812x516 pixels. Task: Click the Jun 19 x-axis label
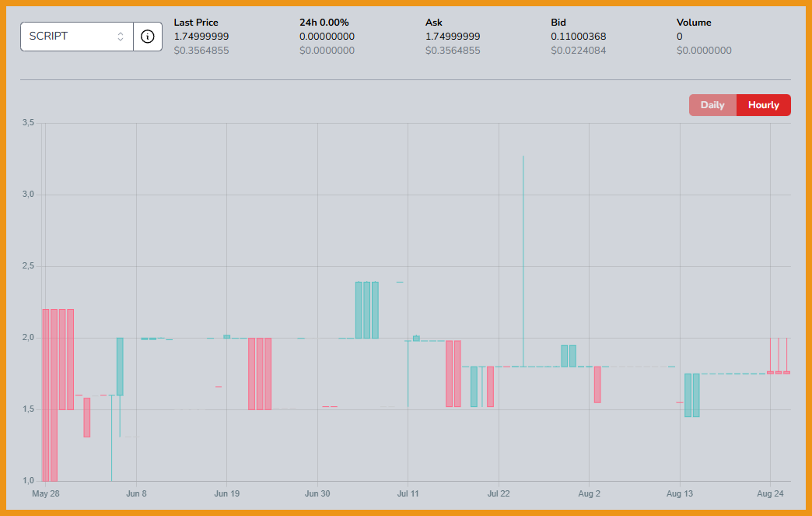227,493
